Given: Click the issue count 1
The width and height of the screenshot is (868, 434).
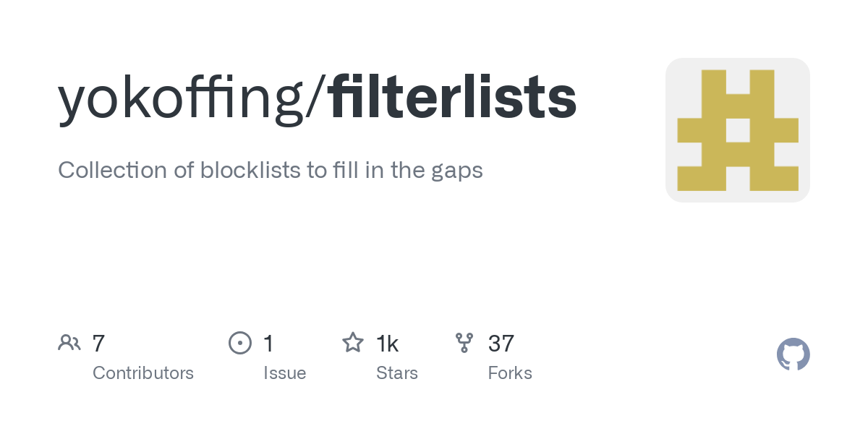Looking at the screenshot, I should point(268,343).
